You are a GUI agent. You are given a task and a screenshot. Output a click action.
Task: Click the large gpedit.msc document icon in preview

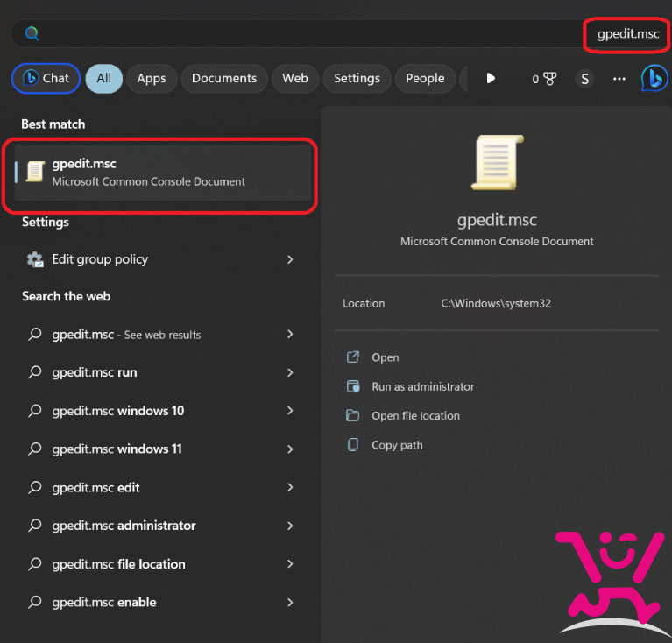click(497, 162)
